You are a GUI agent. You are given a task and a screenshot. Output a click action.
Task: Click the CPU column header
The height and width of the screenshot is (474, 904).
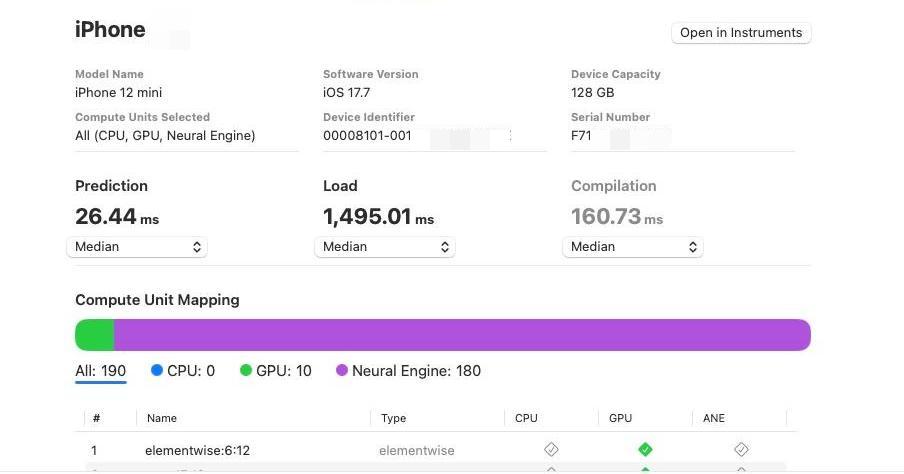point(526,418)
